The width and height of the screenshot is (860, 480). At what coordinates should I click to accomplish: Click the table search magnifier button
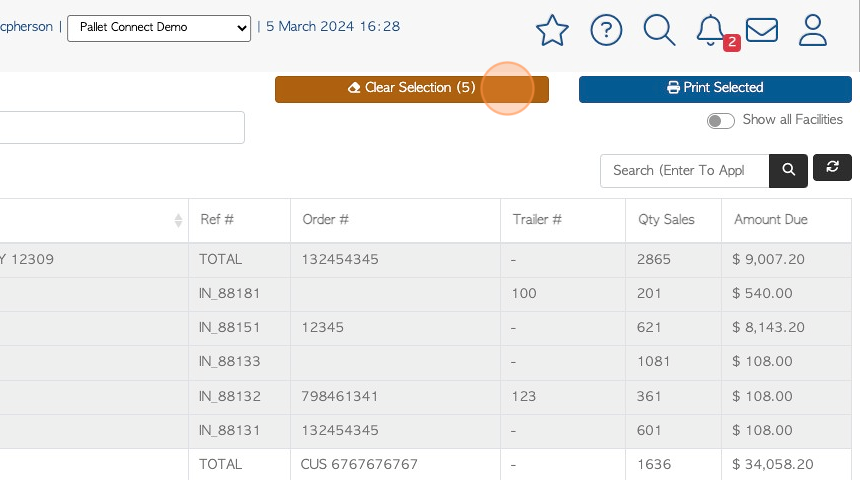[788, 171]
